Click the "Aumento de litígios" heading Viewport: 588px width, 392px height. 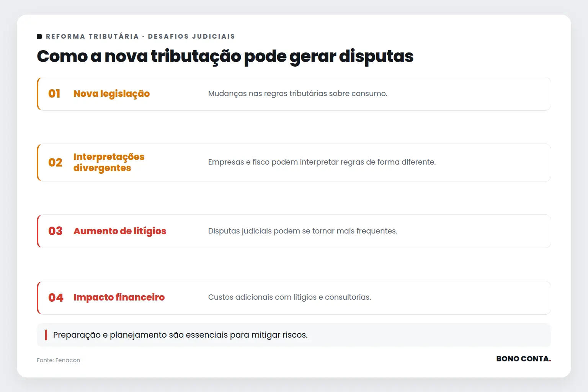coord(120,231)
